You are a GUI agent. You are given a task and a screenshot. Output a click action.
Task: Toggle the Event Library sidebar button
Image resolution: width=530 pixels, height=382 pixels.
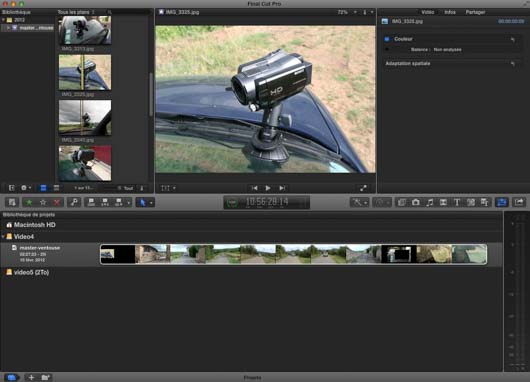click(x=11, y=188)
